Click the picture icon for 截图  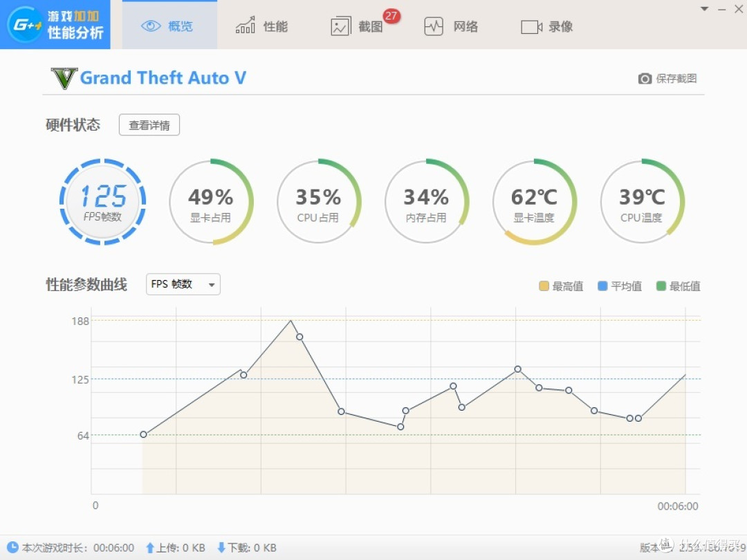340,26
